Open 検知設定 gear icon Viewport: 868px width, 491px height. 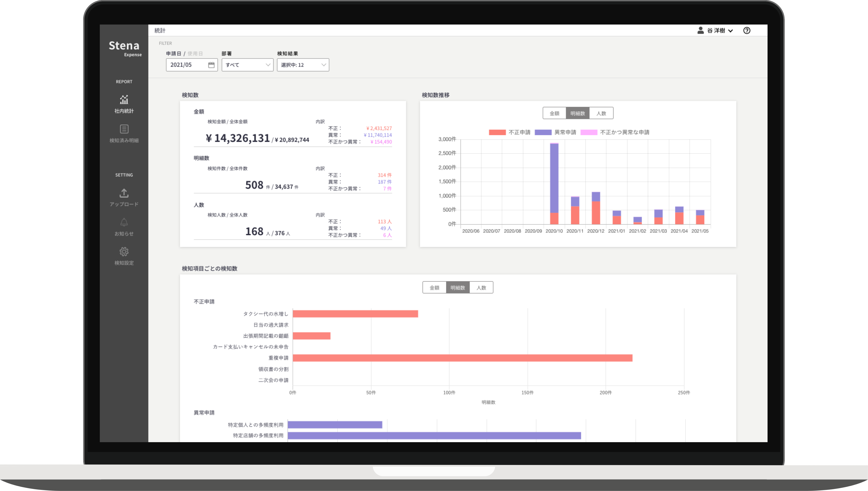point(124,251)
